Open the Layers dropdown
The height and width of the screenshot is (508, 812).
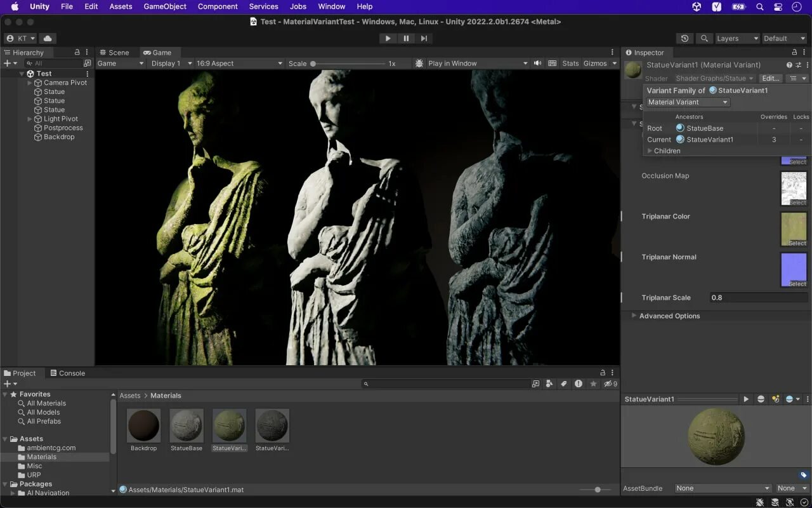point(737,38)
